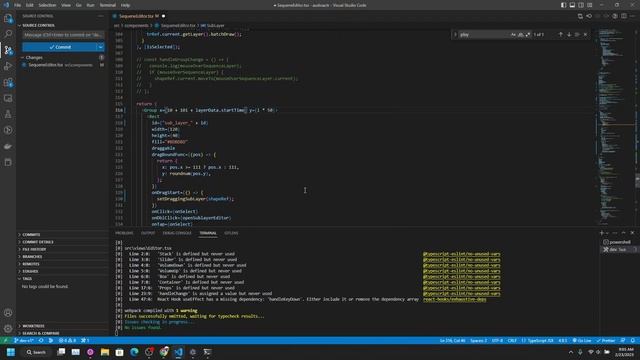Switch to the Problems panel tab
Image resolution: width=640 pixels, height=360 pixels.
tap(124, 233)
